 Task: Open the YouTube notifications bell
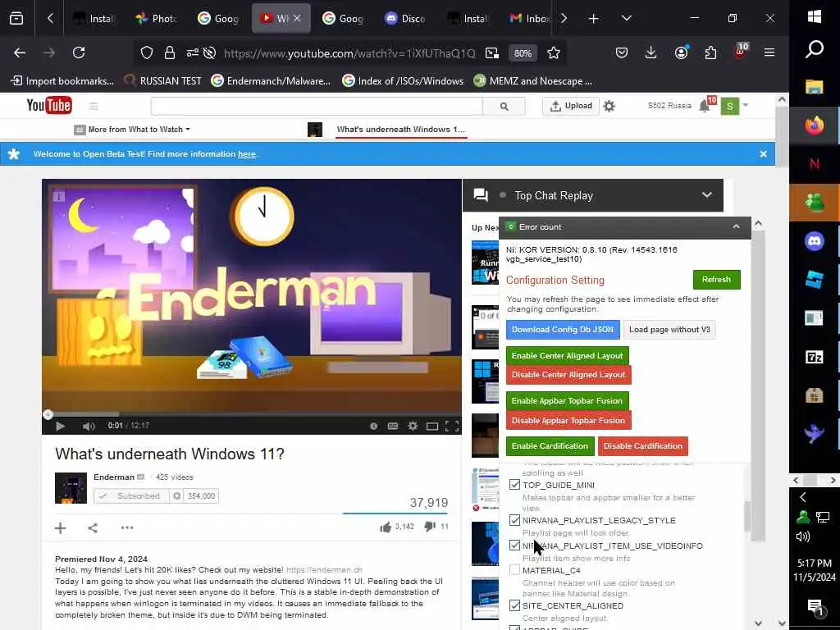click(x=705, y=106)
